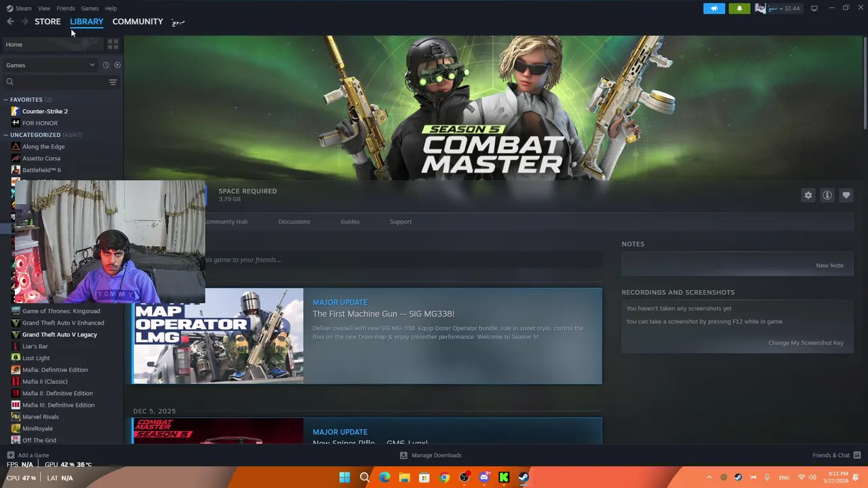Toggle ready-to-play filter icon
The image size is (868, 488).
(x=117, y=65)
